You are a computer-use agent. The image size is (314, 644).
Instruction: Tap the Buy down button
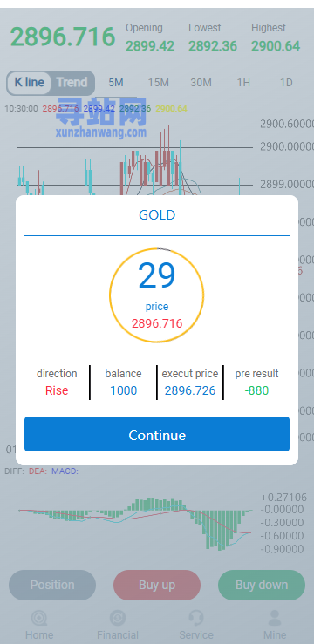point(262,585)
